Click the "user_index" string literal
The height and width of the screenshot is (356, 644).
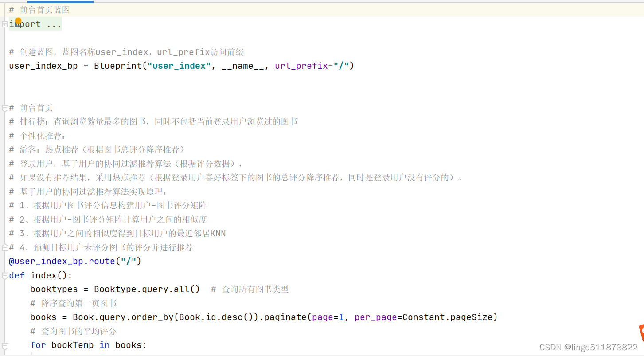[179, 66]
